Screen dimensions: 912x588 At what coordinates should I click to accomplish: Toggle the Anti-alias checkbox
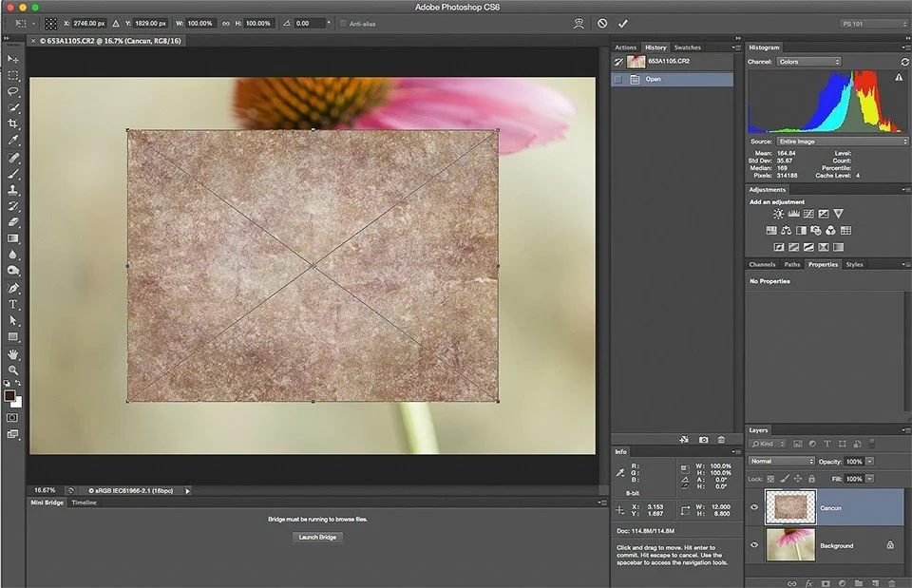343,23
